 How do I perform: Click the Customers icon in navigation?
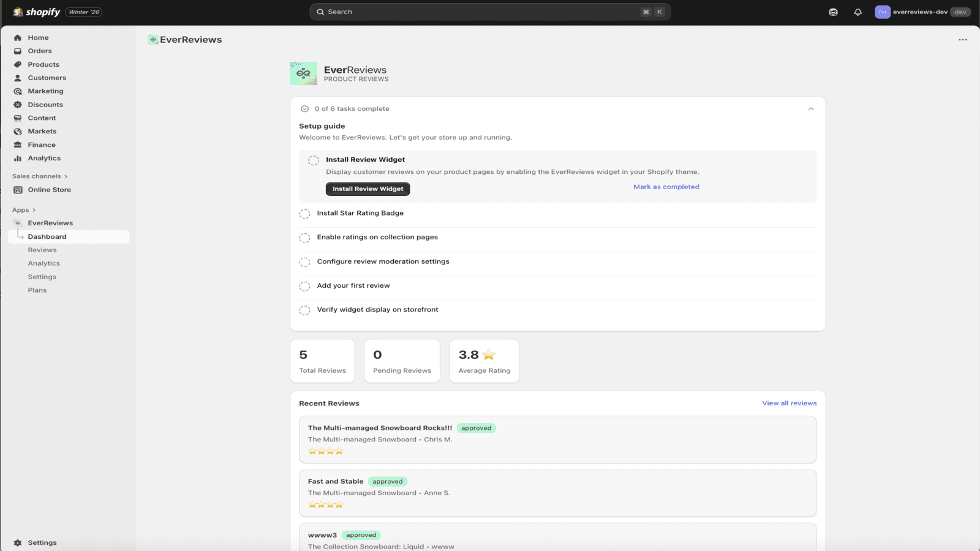pyautogui.click(x=17, y=78)
